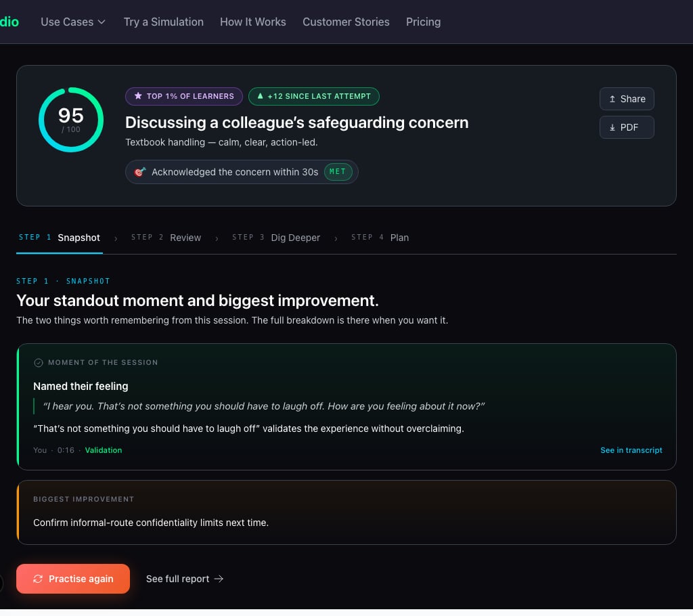Open Try a Simulation page
Viewport: 693px width, 616px height.
click(164, 22)
